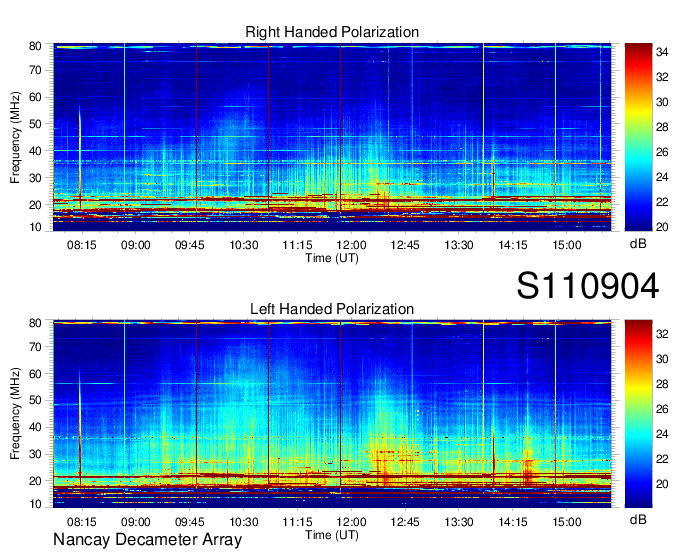
Task: Click the 15:00 time tick under Right Handed plot
Action: point(567,245)
